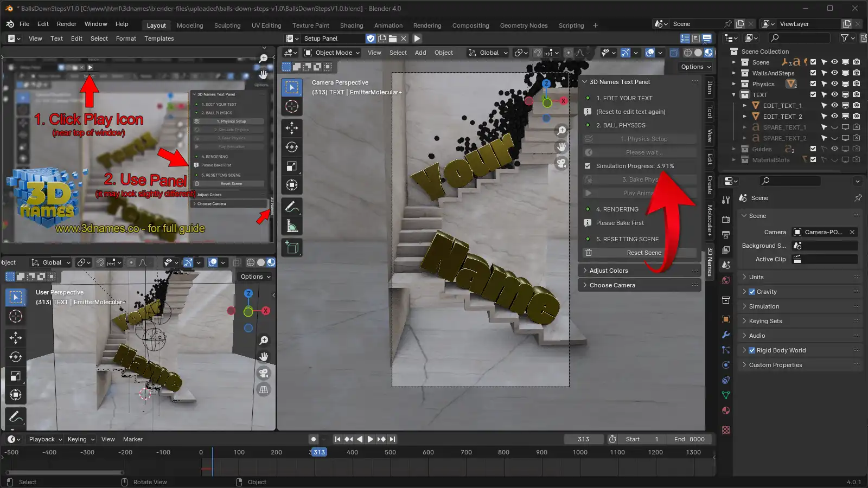The width and height of the screenshot is (868, 488).
Task: Expand the Adjust Colors panel
Action: pos(640,271)
